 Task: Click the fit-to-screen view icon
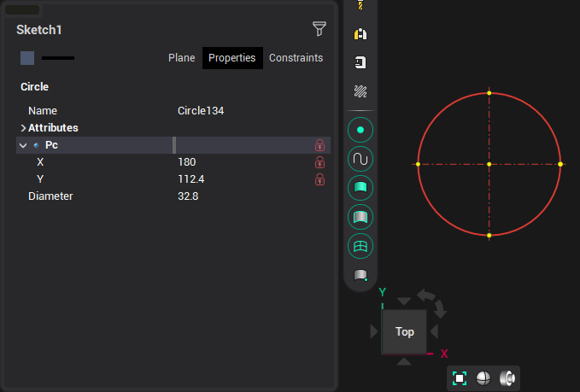pos(460,378)
